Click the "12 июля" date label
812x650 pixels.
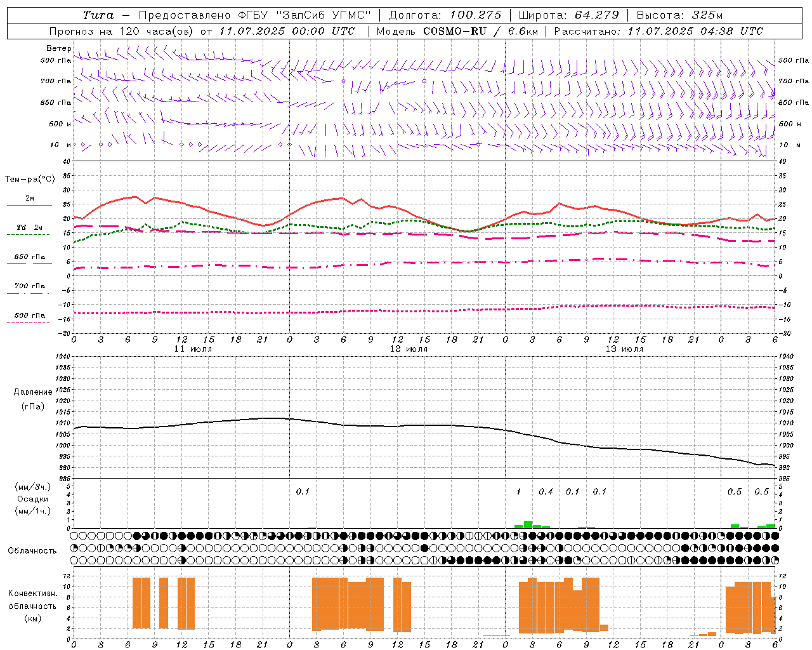tap(409, 349)
